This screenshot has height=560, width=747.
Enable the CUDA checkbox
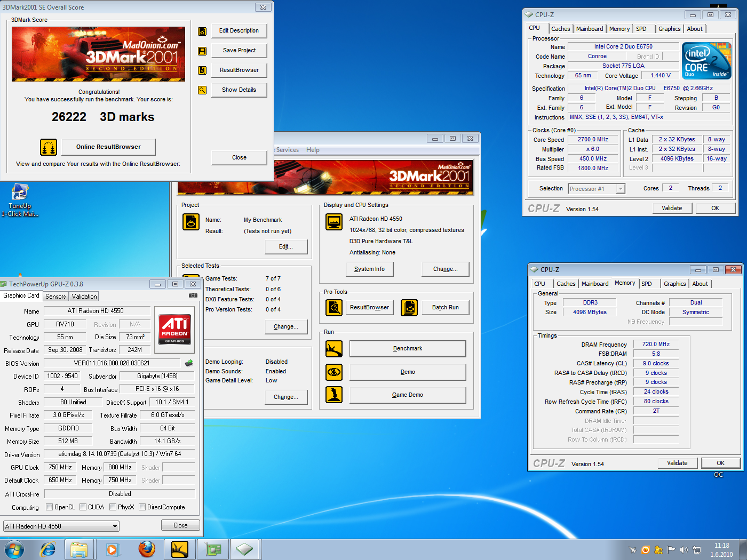coord(83,507)
